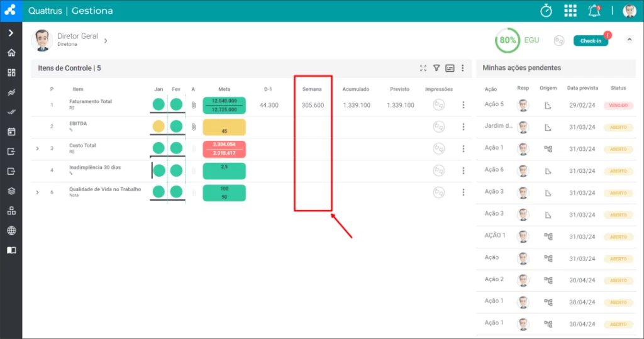Click the Acumulado column header

(x=356, y=89)
